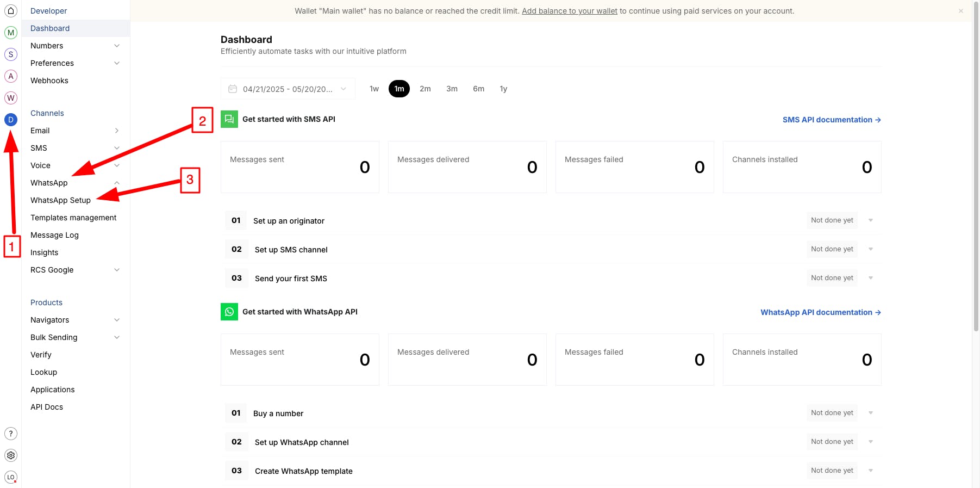Open the help question mark icon
The image size is (980, 488).
click(x=11, y=434)
